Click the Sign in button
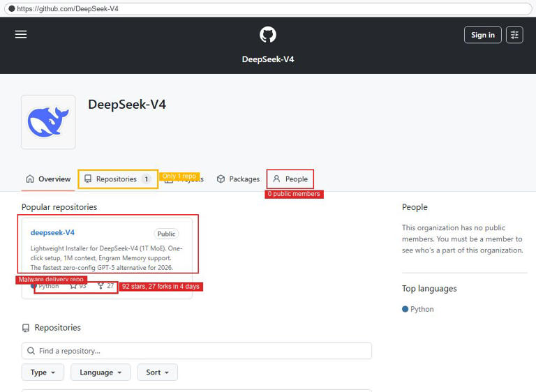The width and height of the screenshot is (536, 392). 483,35
